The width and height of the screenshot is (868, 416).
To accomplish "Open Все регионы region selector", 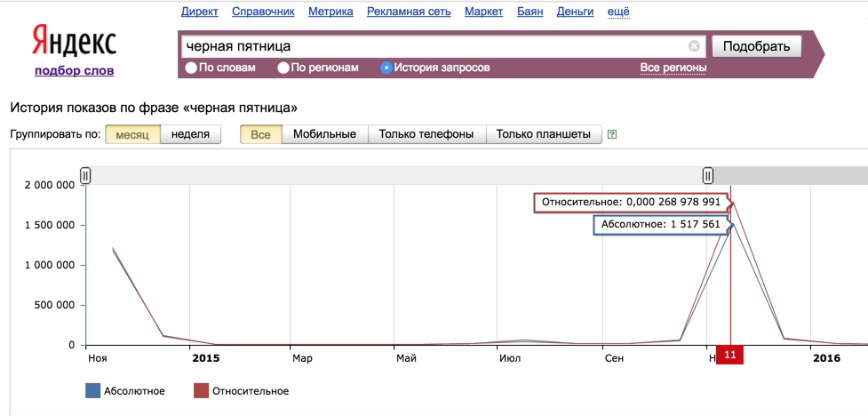I will point(673,68).
